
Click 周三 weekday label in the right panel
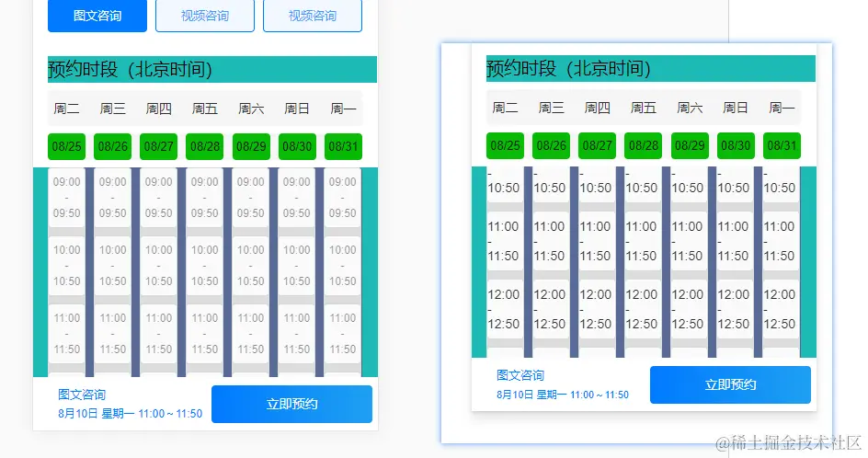552,108
